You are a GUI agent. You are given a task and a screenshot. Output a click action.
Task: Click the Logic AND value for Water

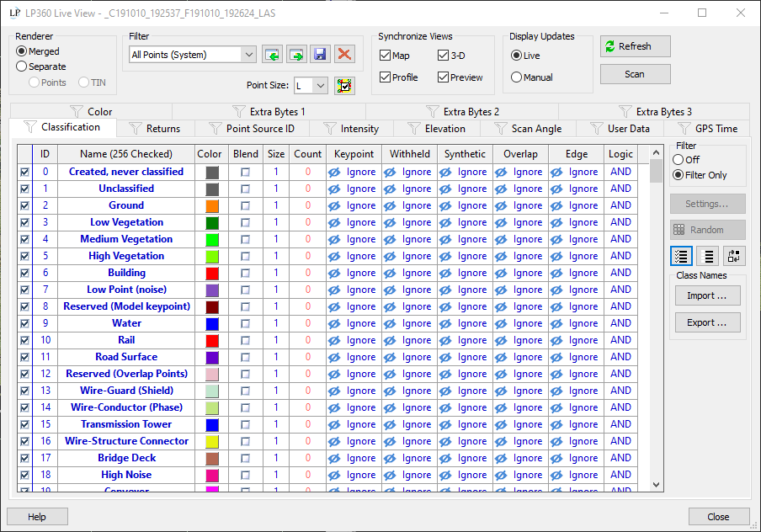click(x=620, y=323)
